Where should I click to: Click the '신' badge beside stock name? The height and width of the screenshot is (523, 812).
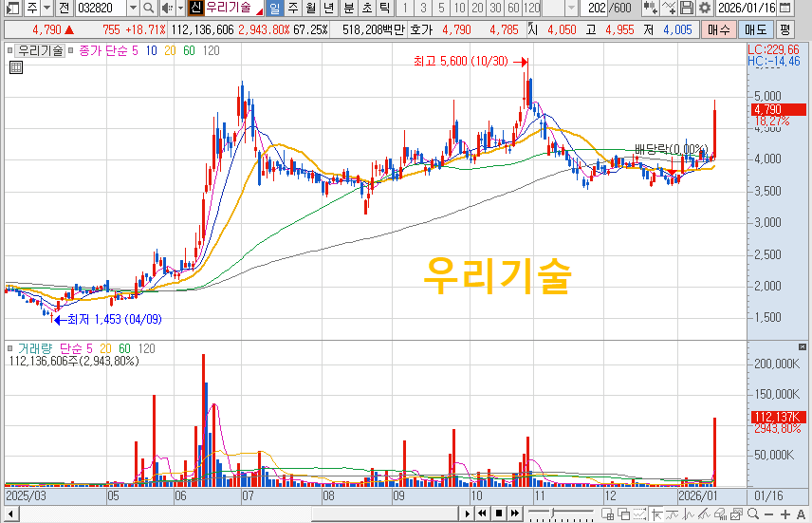pos(195,8)
